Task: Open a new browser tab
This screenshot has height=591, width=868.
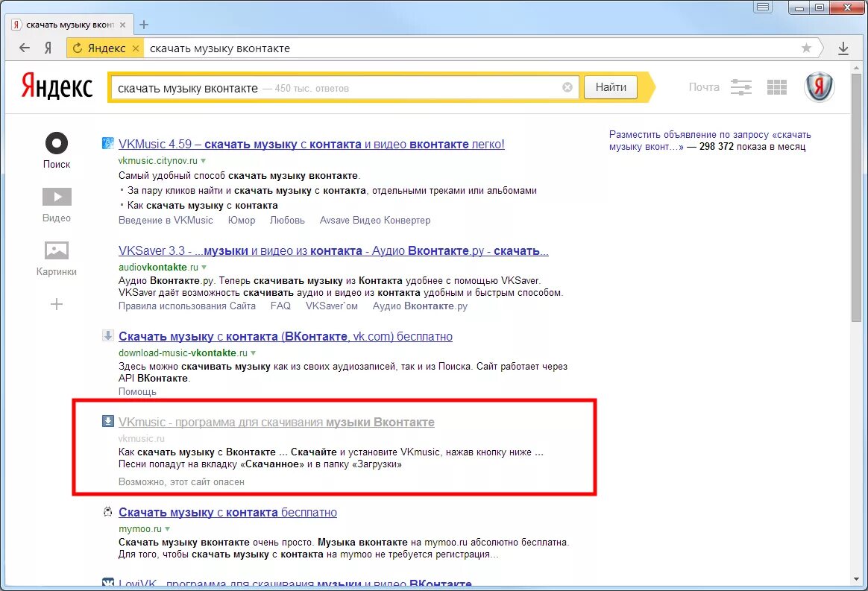Action: click(x=144, y=25)
